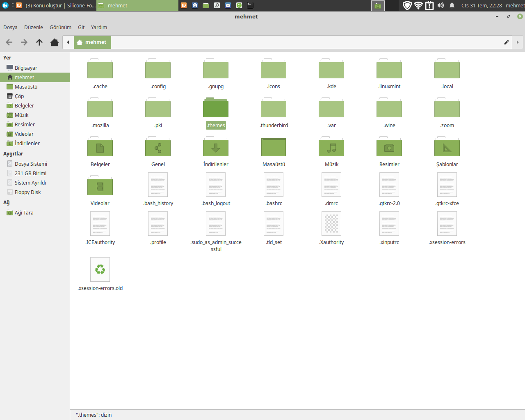Select the Şablonlar templates folder icon
Image resolution: width=525 pixels, height=420 pixels.
(447, 146)
